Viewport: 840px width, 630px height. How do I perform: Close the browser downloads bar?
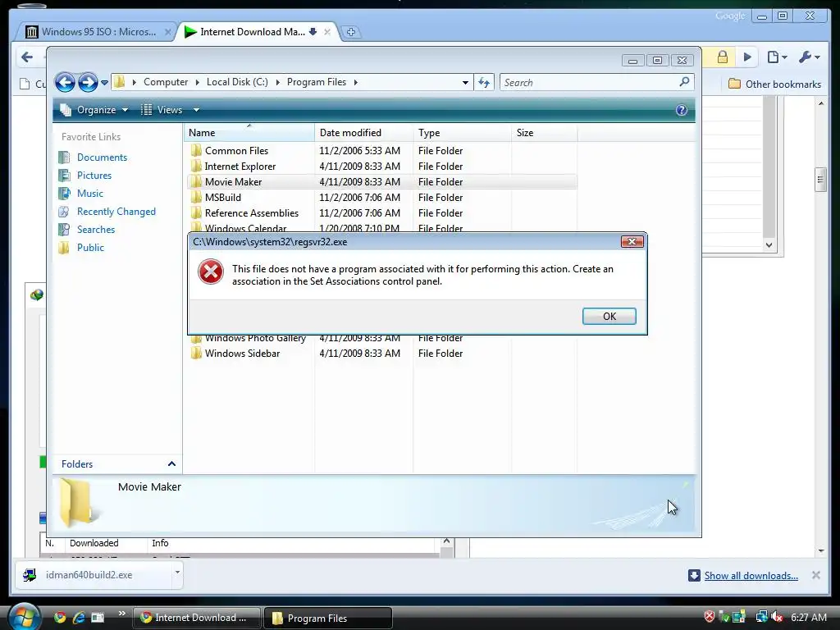point(816,575)
